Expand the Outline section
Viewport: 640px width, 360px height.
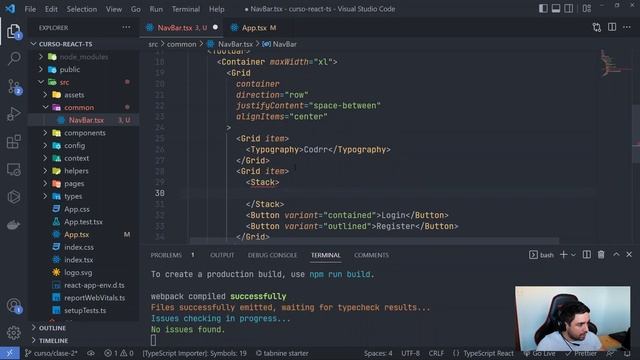[x=84, y=328]
